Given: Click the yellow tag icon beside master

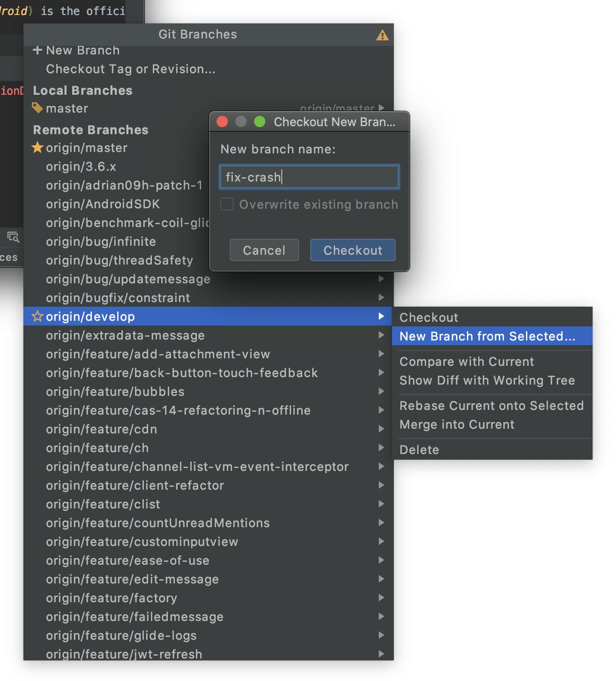Looking at the screenshot, I should pyautogui.click(x=38, y=108).
